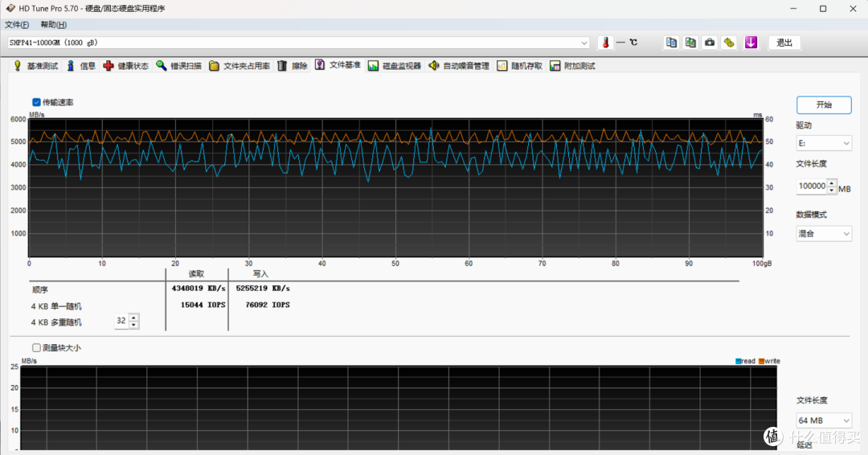Select the 随机存取 random access tab

point(520,66)
